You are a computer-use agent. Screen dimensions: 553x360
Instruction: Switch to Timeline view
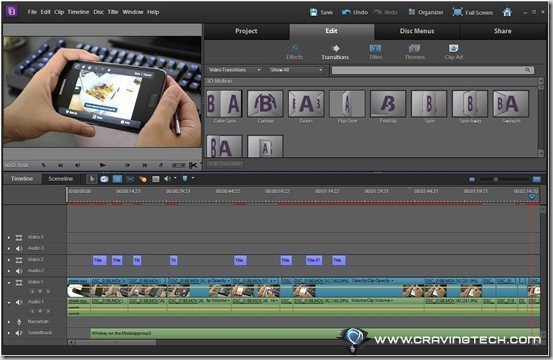[x=22, y=179]
